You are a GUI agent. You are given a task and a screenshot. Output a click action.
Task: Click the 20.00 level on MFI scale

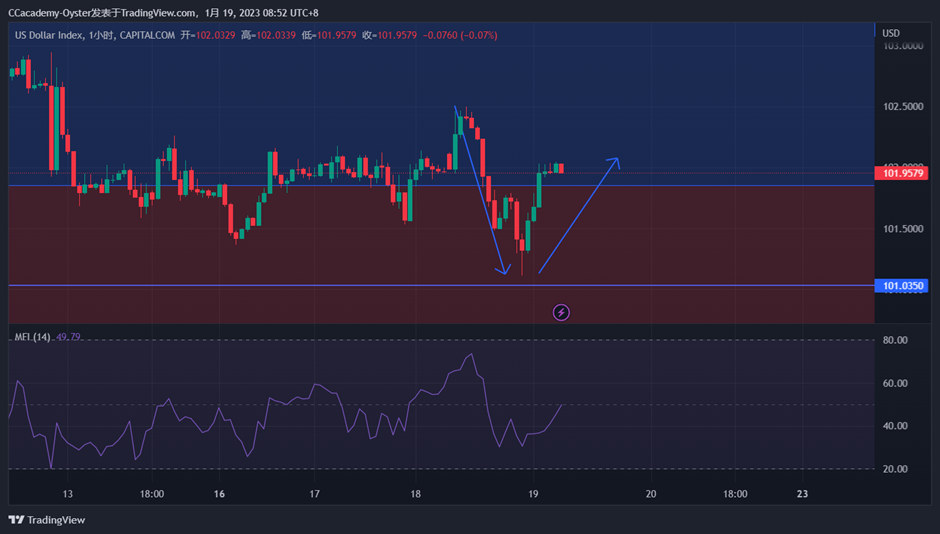coord(897,468)
